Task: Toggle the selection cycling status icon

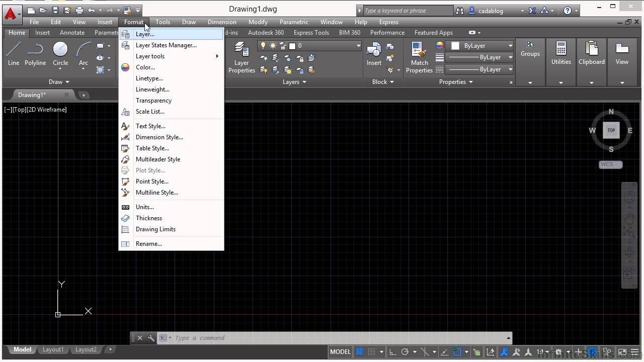Action: point(477,352)
